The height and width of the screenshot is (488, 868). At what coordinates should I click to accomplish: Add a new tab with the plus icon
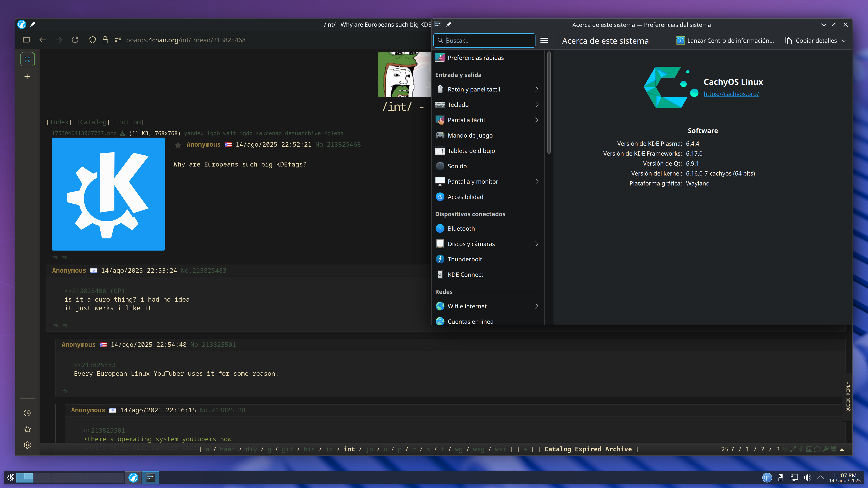click(27, 77)
